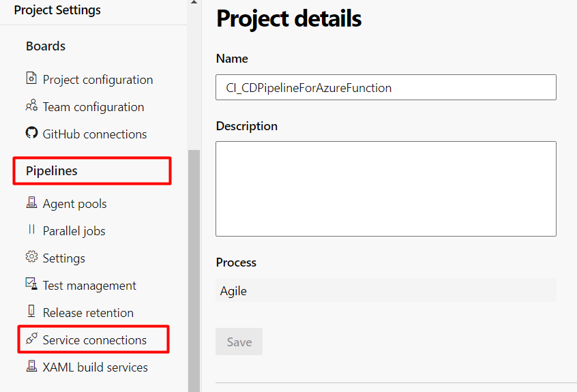
Task: Click the Team configuration people icon
Action: (x=31, y=106)
